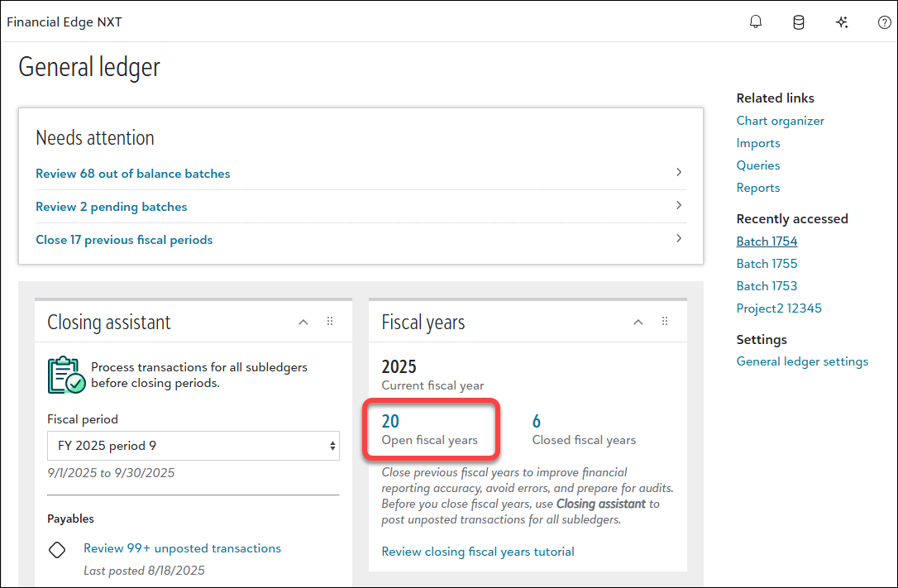
Task: Open Review closing fiscal years tutorial
Action: 477,552
